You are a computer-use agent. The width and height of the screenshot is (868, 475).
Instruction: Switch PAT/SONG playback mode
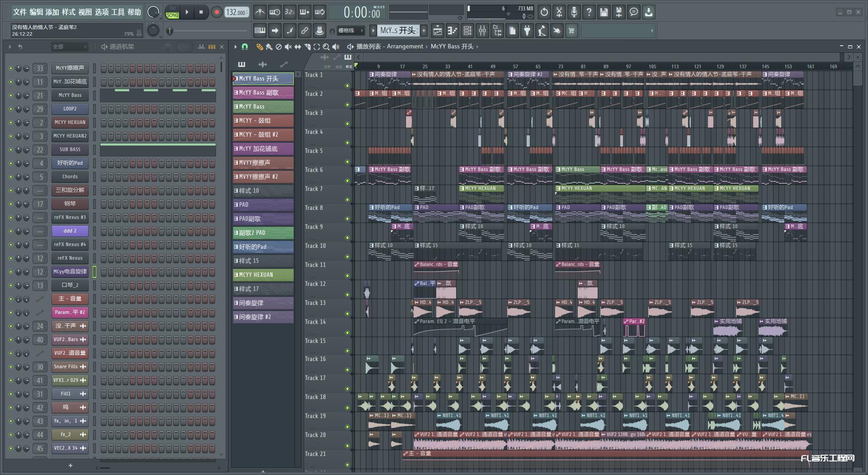173,12
